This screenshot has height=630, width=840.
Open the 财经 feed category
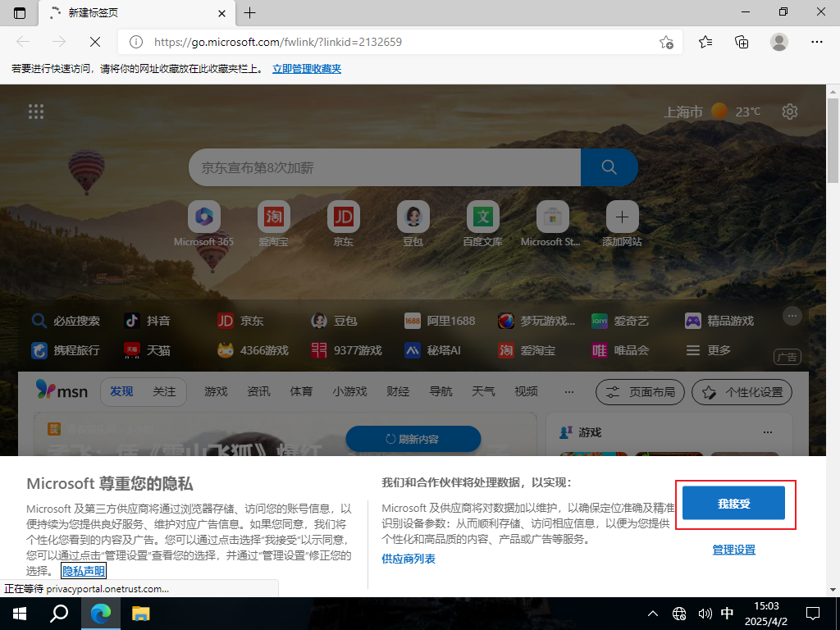pyautogui.click(x=398, y=391)
